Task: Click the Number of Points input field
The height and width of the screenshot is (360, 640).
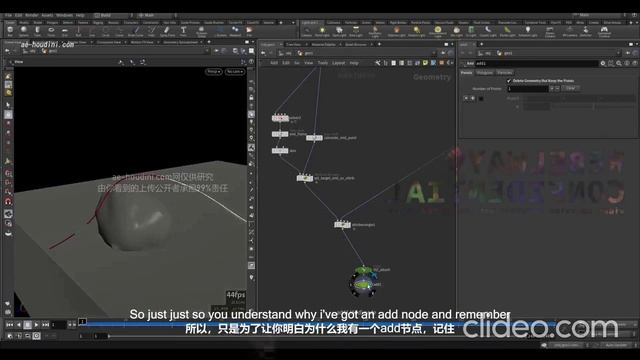Action: point(528,88)
